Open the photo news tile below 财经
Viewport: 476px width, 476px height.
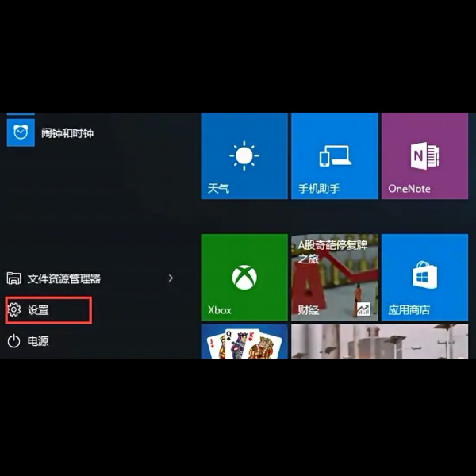(379, 341)
